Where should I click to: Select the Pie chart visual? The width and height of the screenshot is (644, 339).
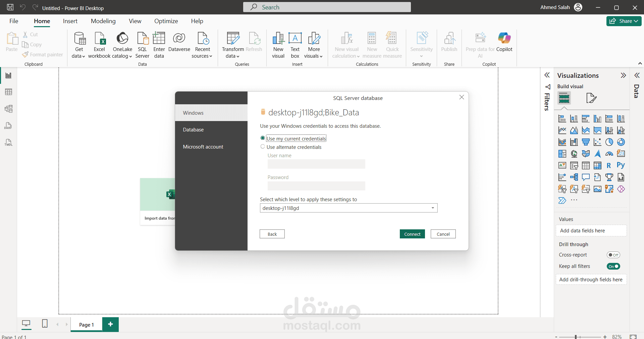coord(609,142)
